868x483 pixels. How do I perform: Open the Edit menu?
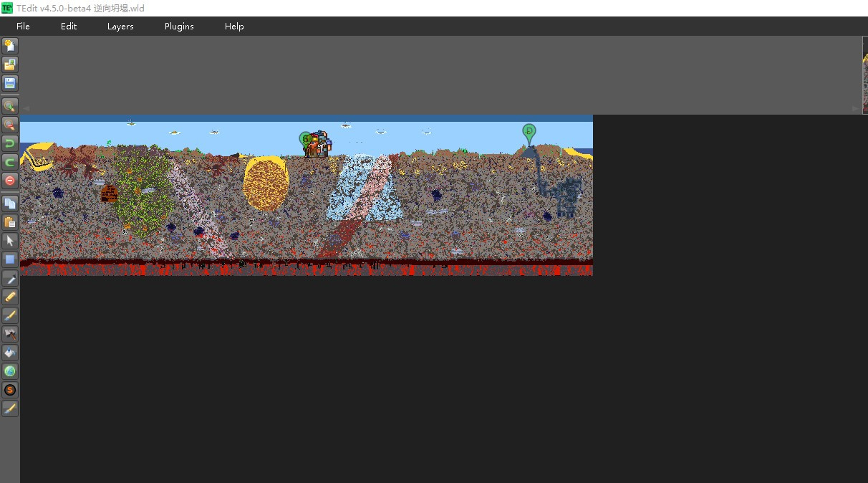click(x=69, y=27)
